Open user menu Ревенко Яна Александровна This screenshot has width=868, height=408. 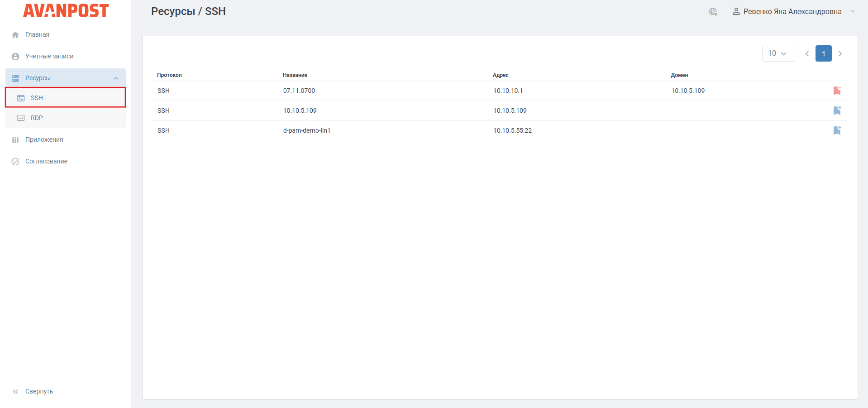pyautogui.click(x=792, y=11)
